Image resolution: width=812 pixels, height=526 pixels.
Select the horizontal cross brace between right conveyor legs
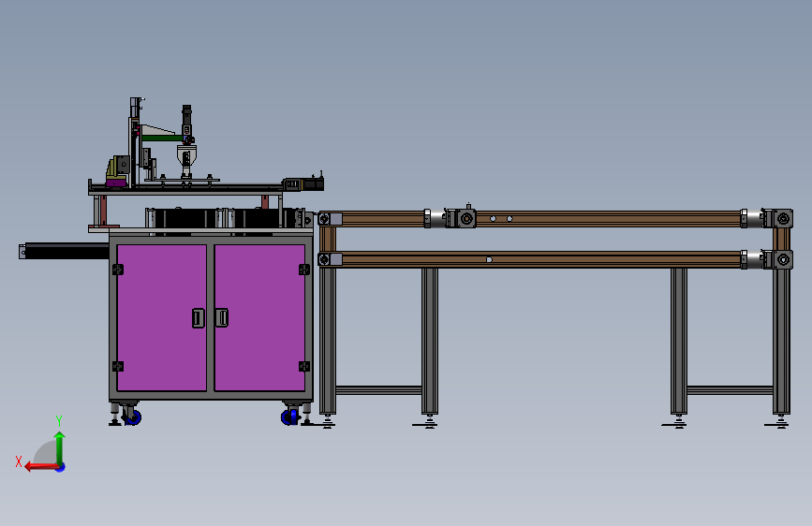(731, 390)
